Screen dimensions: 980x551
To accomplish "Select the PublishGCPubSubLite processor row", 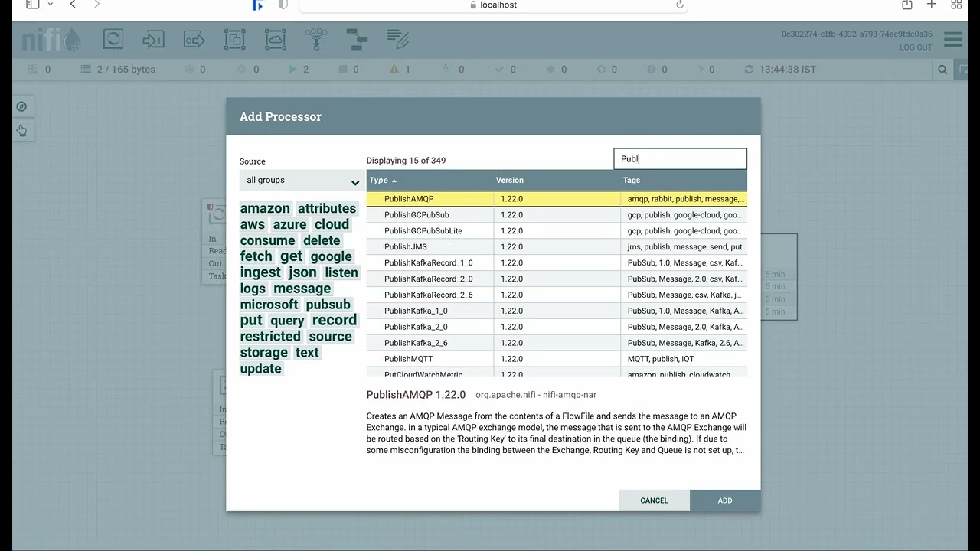I will [557, 231].
